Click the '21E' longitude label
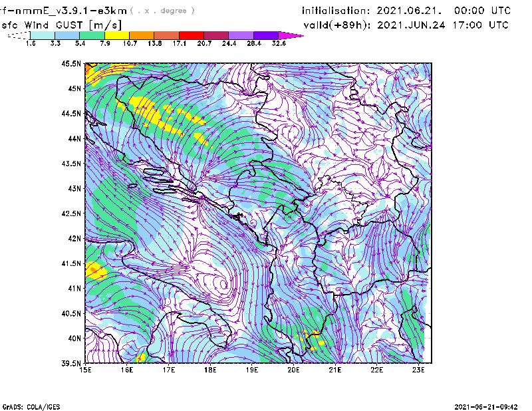 point(335,370)
